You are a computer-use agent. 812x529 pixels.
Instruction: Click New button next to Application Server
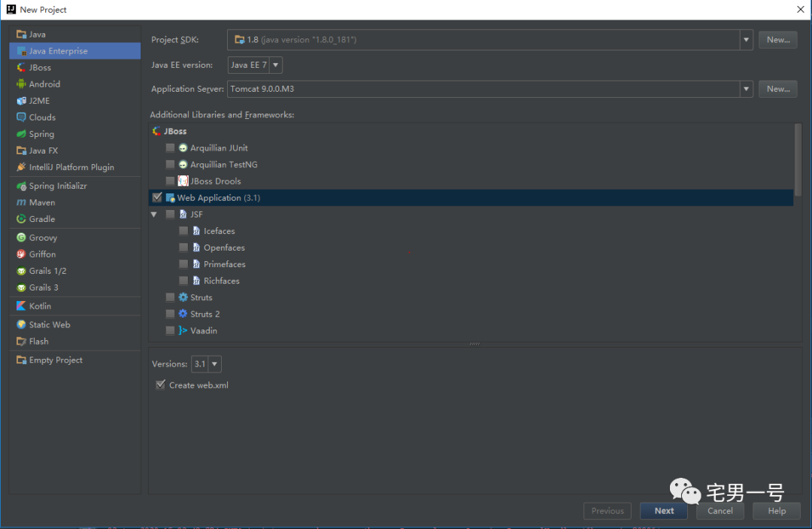[778, 89]
